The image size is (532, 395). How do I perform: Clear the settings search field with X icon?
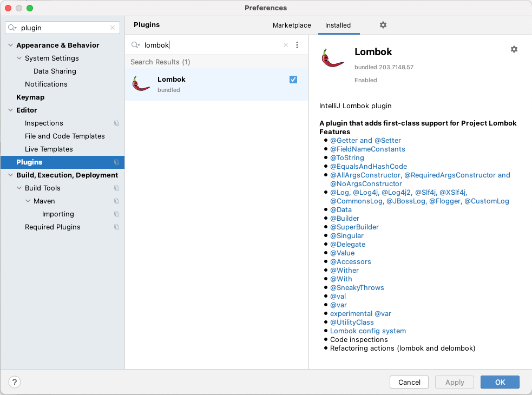click(x=113, y=28)
